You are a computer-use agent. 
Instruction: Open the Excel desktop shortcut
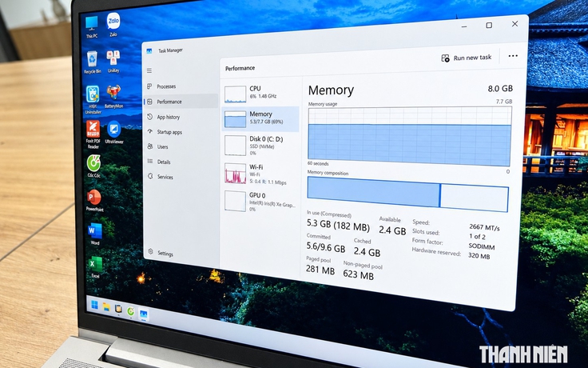(95, 267)
